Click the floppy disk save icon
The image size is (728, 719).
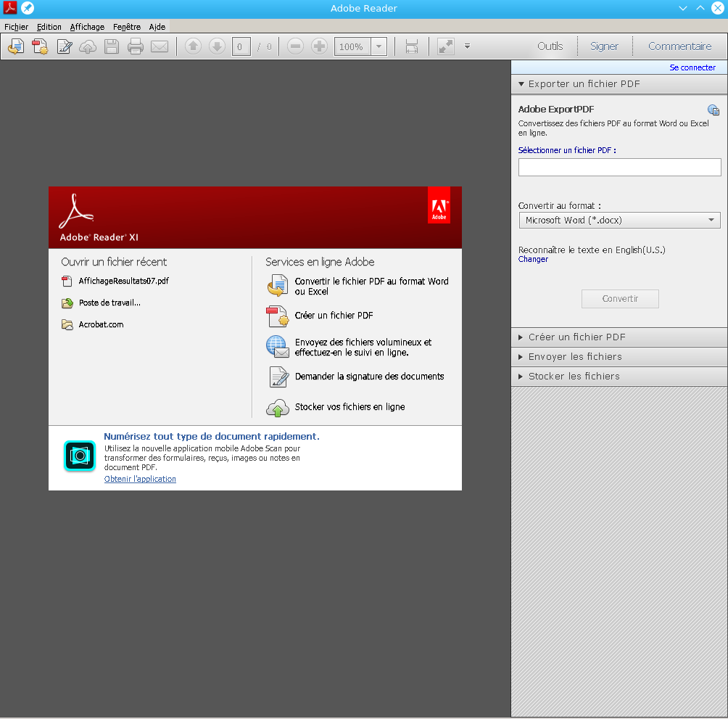112,46
